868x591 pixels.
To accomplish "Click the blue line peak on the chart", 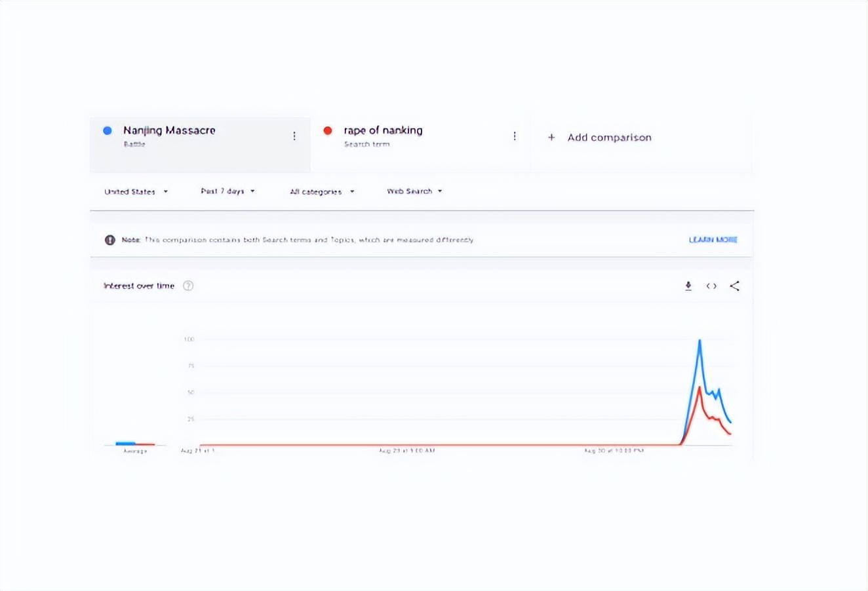I will tap(700, 341).
